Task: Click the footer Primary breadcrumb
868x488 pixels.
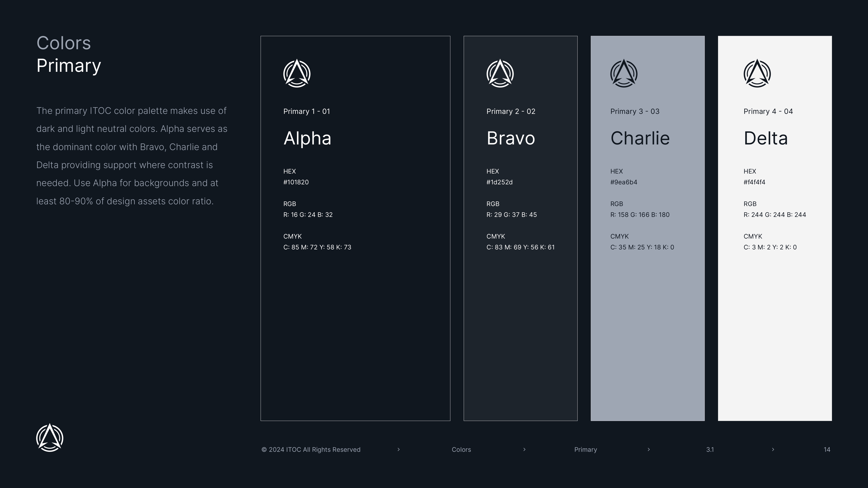Action: (x=586, y=450)
